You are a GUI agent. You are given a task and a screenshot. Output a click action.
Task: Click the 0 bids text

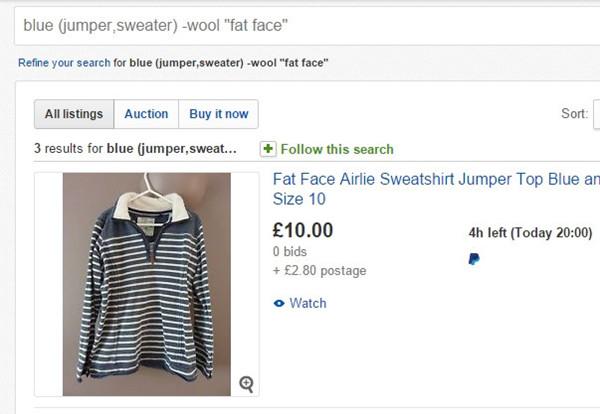pyautogui.click(x=289, y=251)
